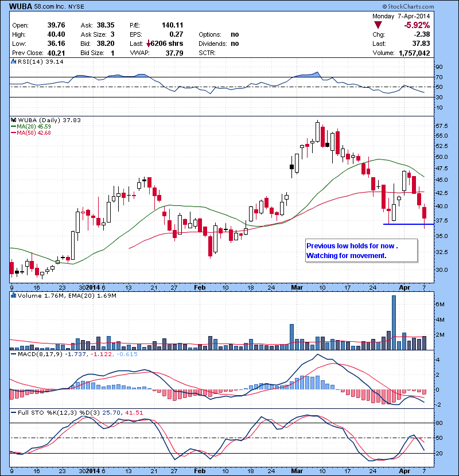
Task: Click the top-right Last price 37.83
Action: (421, 44)
